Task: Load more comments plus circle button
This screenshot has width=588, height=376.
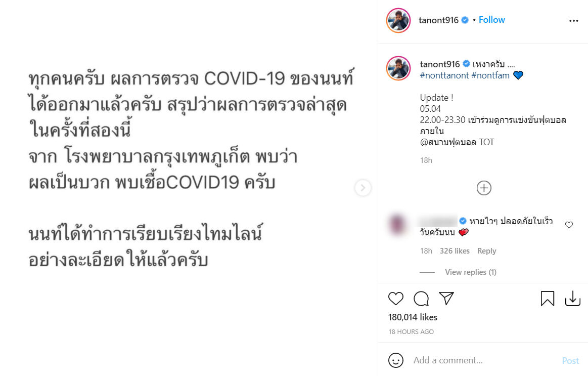Action: coord(484,188)
